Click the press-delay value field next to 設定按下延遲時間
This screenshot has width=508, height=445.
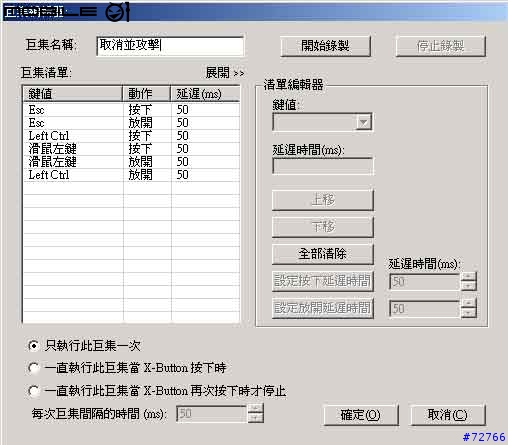coord(425,282)
